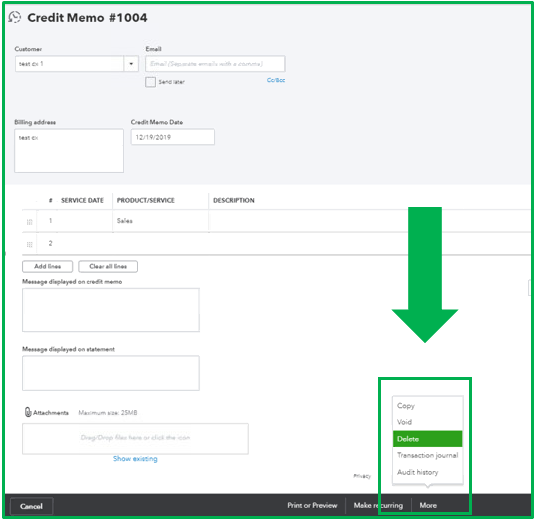Click the Credit Memo Date field

173,137
